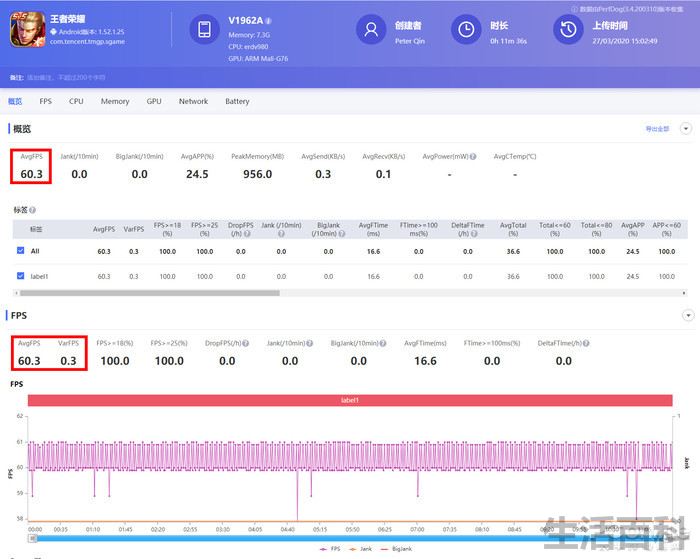
Task: Open the Network tab
Action: coord(193,101)
